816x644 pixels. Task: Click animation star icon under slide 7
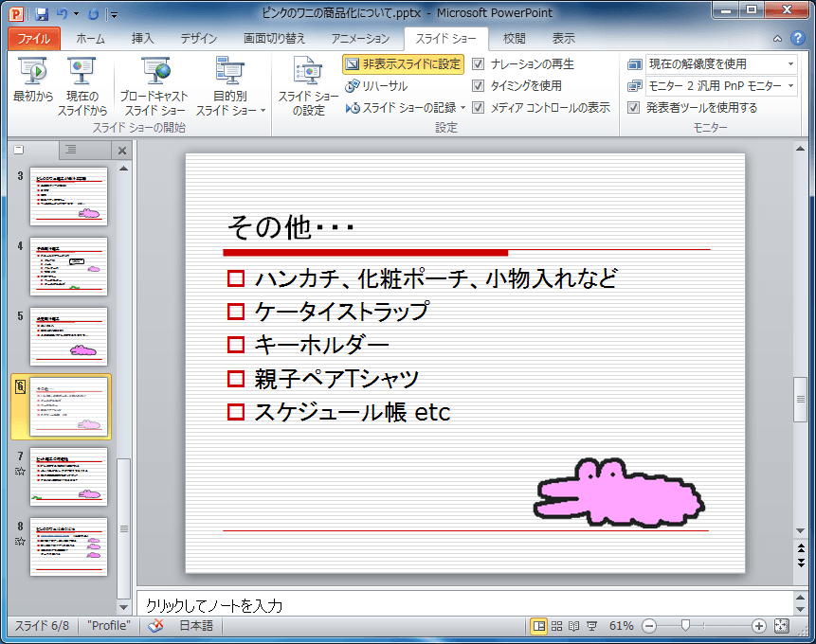coord(20,472)
